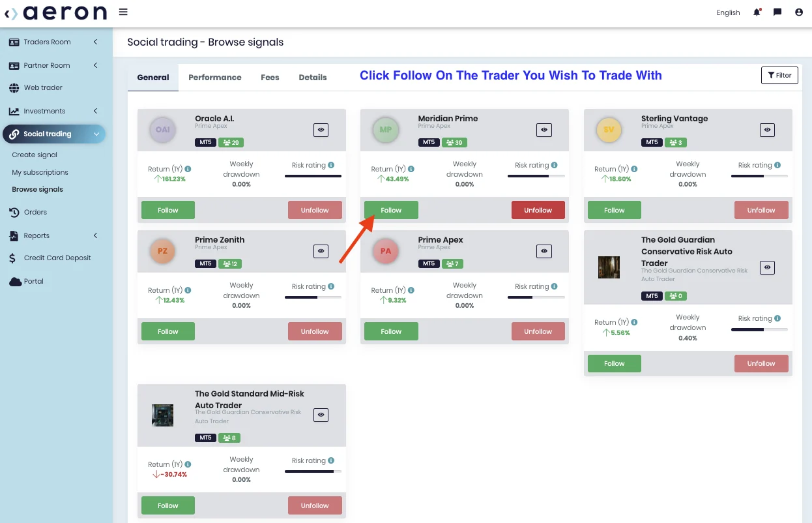This screenshot has width=812, height=523.
Task: Click the 39 followers badge on Meridian Prime
Action: click(x=453, y=142)
